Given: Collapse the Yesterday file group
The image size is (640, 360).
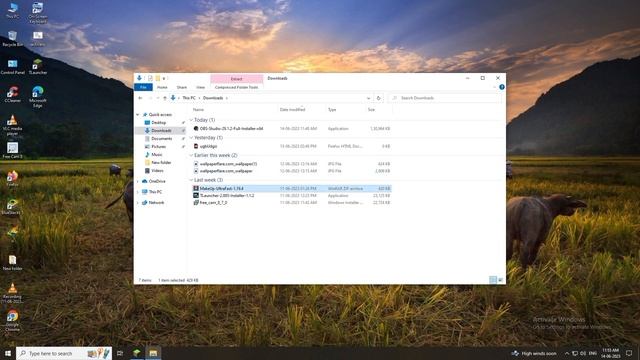Looking at the screenshot, I should click(191, 138).
